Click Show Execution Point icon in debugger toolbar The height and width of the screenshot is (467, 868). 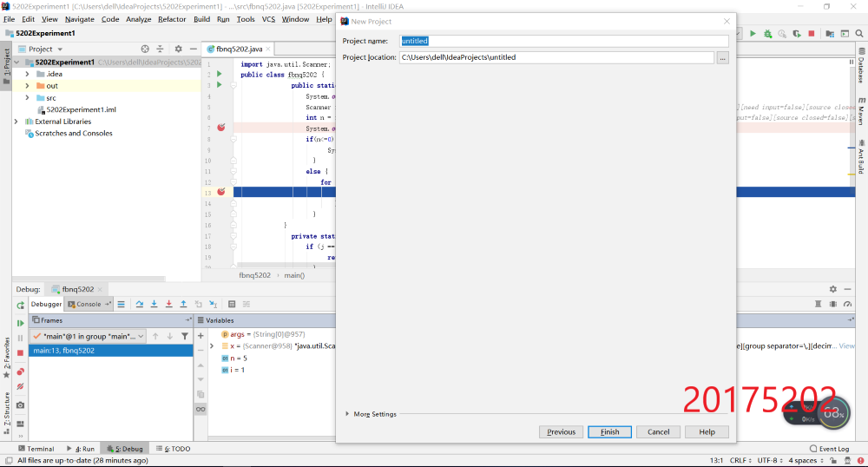(x=122, y=305)
